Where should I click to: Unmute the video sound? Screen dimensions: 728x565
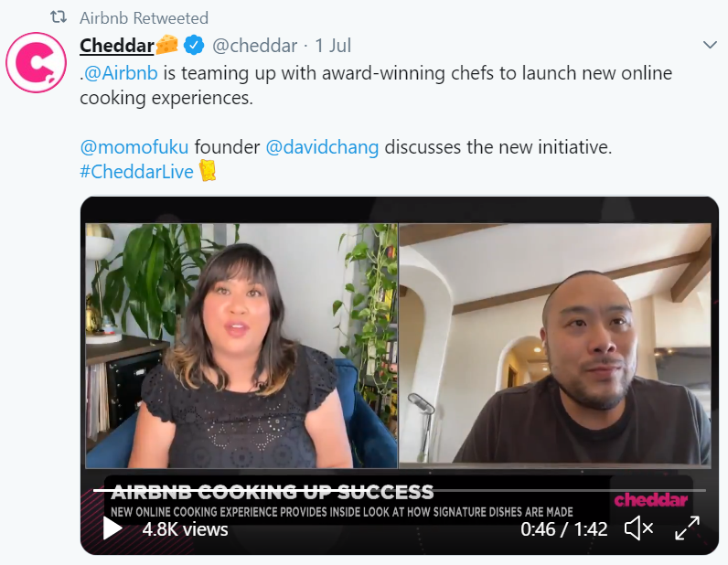(639, 528)
